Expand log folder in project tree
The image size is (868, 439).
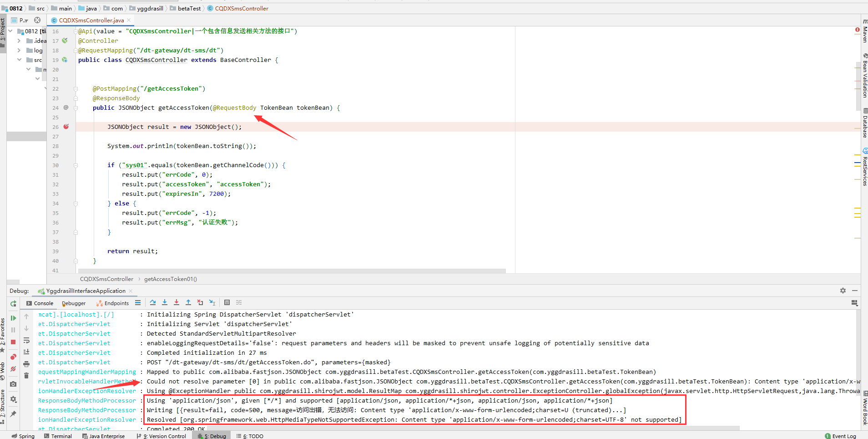[19, 50]
